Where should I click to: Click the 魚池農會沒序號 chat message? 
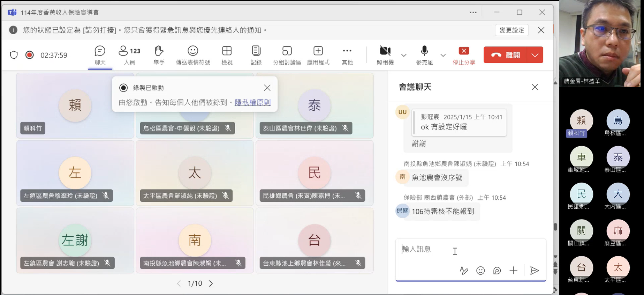(x=437, y=178)
